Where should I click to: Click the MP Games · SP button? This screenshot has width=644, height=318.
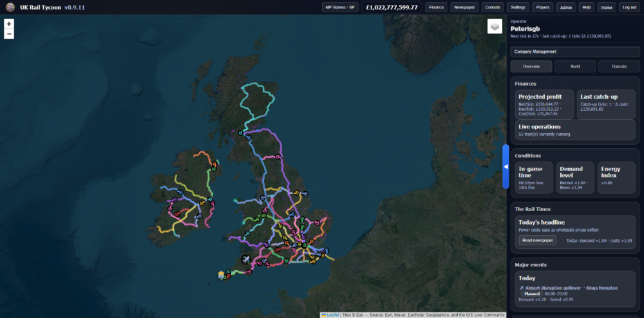coord(340,7)
